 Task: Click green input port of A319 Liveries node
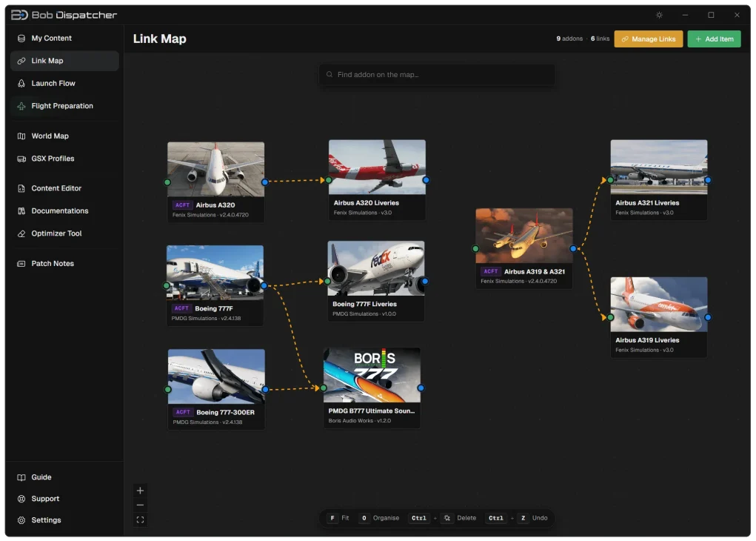[611, 317]
